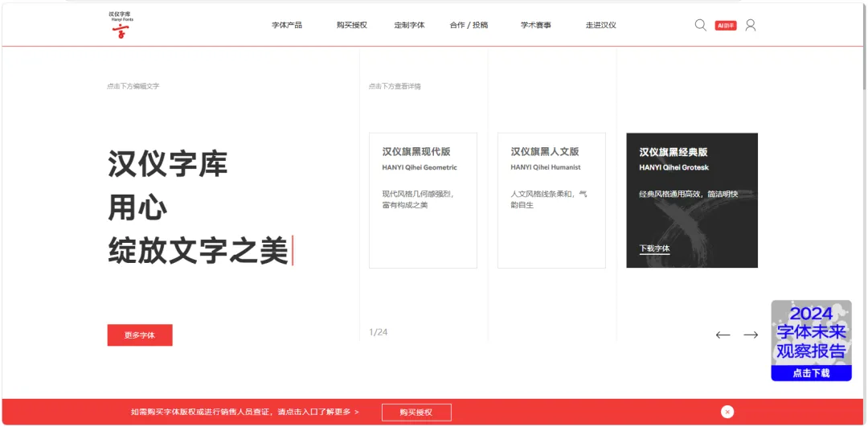This screenshot has width=868, height=427.
Task: Click HANYI Qihei Geometric subtitle
Action: click(420, 167)
